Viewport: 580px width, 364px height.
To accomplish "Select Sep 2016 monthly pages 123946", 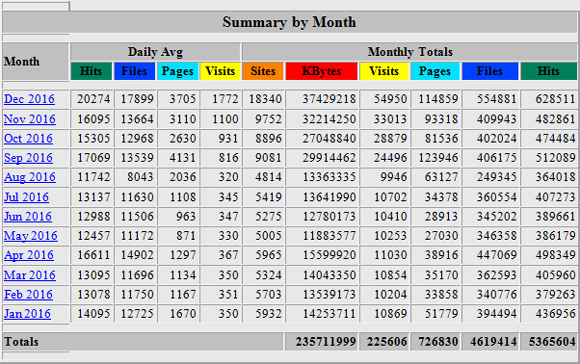I will coord(438,158).
